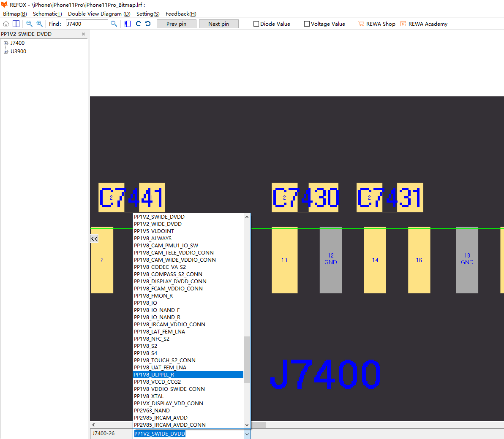Expand the J7400 tree node

(x=5, y=43)
